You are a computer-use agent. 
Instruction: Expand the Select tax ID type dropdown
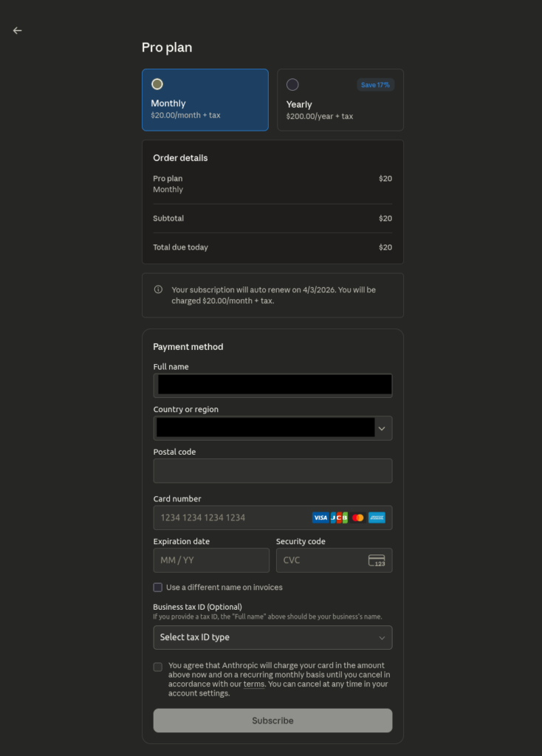[272, 637]
